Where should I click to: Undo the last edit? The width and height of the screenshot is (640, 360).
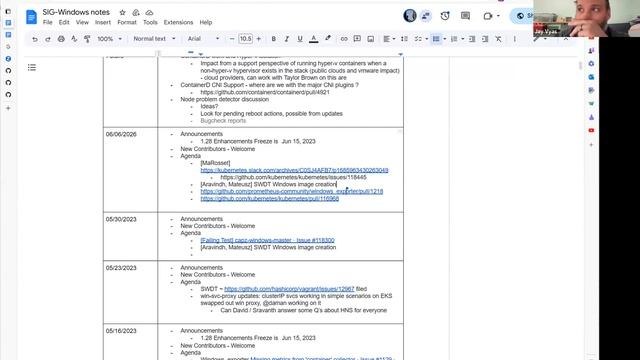[35, 39]
